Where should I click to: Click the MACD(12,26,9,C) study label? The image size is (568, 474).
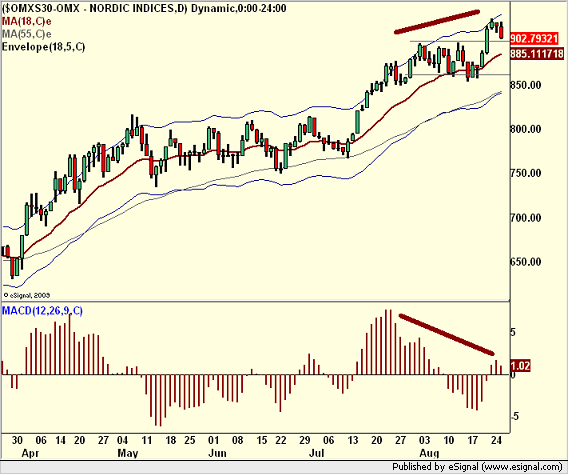(42, 311)
